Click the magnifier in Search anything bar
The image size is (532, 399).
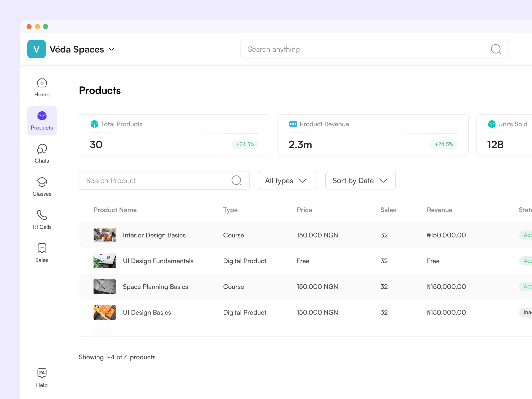pos(496,49)
